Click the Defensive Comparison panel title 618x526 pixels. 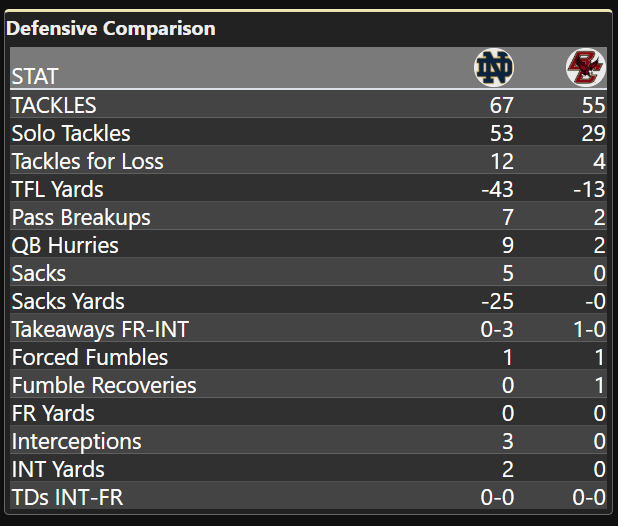coord(111,28)
